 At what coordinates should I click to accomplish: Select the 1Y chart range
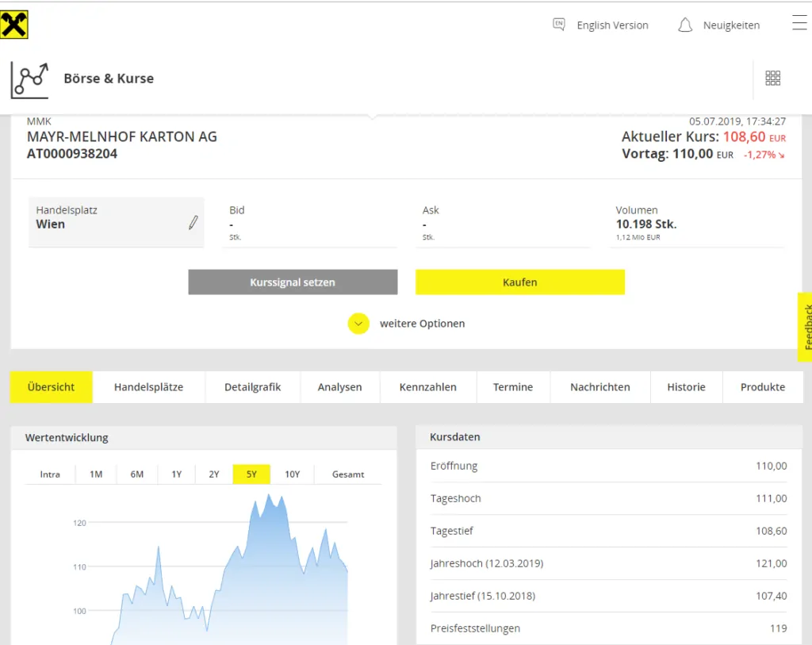tap(177, 474)
